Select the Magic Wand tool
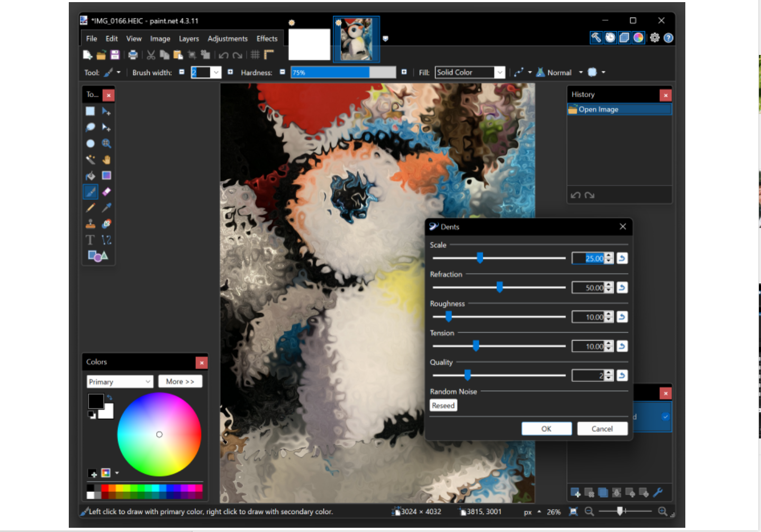Screen dimensions: 761x532 (x=90, y=159)
